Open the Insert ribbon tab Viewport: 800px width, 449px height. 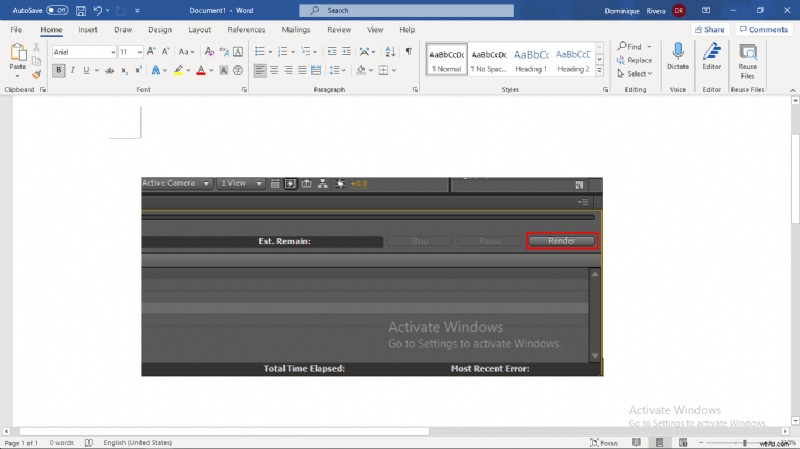[x=88, y=30]
